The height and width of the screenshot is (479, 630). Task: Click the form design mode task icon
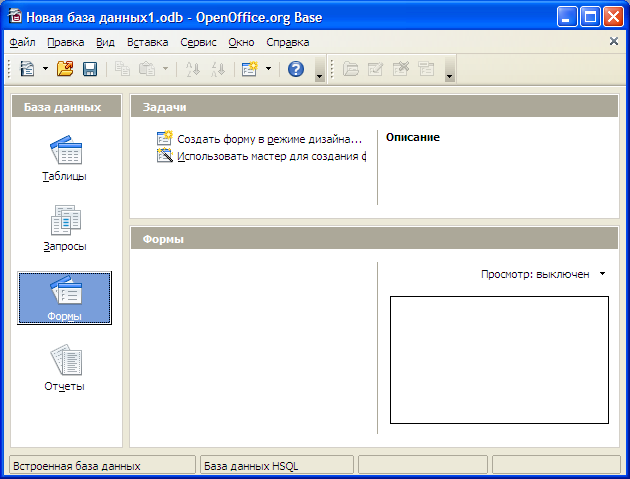165,138
